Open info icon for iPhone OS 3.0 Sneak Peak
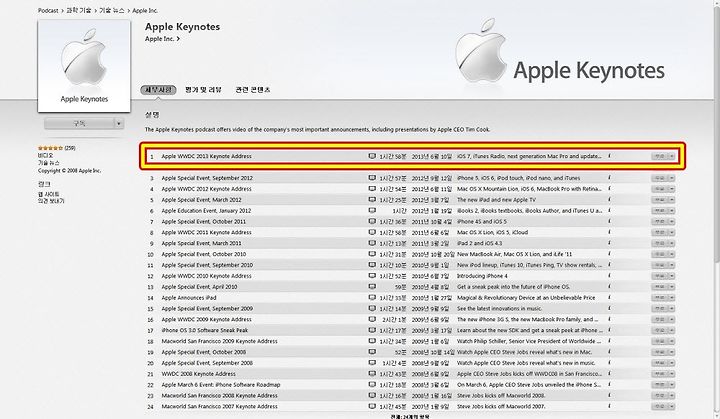This screenshot has width=720, height=419. tap(609, 330)
